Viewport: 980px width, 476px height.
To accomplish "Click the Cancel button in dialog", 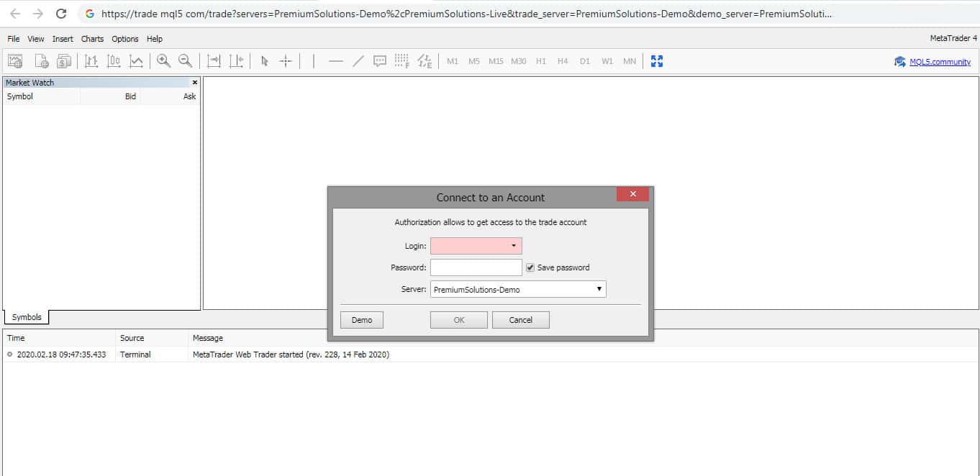I will click(521, 320).
